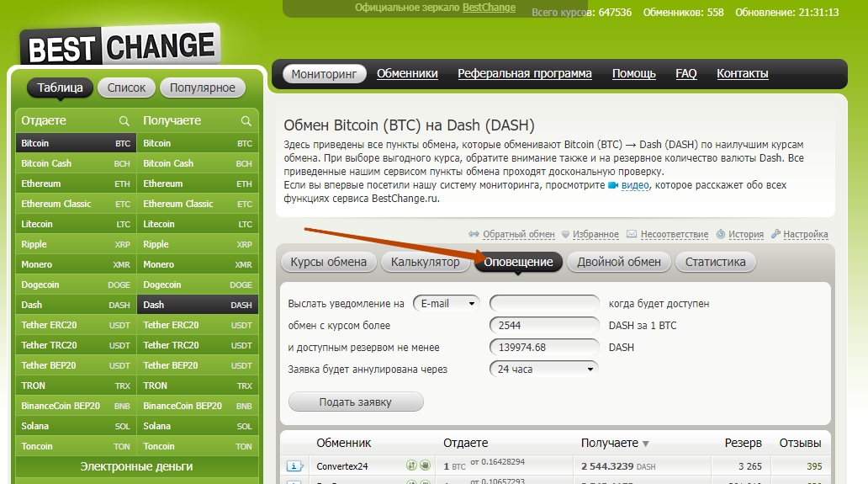Image resolution: width=868 pixels, height=484 pixels.
Task: Select Bitcoin Cash in the Получаете column
Action: (x=198, y=163)
